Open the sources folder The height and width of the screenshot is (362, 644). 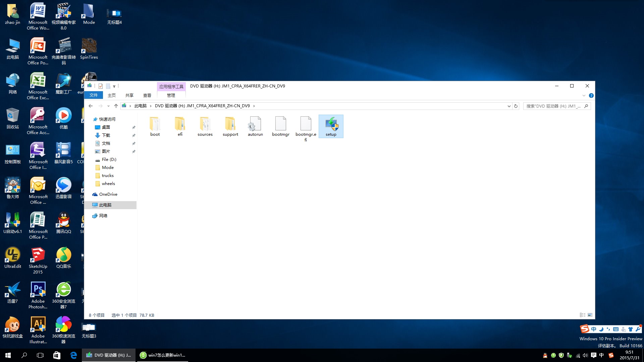205,126
